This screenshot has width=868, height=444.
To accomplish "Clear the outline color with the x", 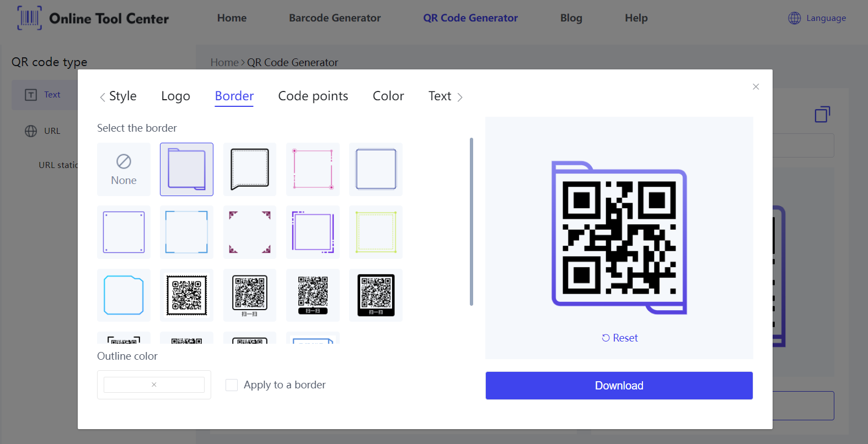I will (x=154, y=385).
